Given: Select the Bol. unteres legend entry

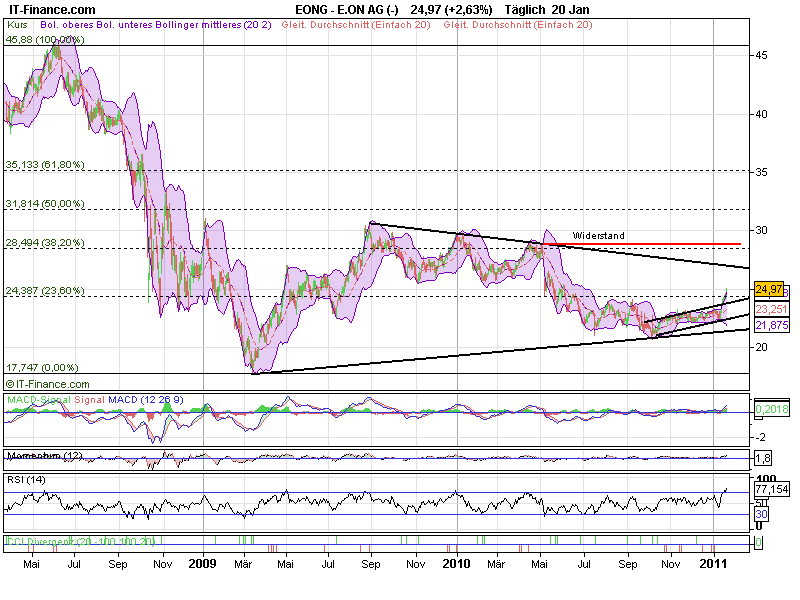Looking at the screenshot, I should pyautogui.click(x=123, y=24).
